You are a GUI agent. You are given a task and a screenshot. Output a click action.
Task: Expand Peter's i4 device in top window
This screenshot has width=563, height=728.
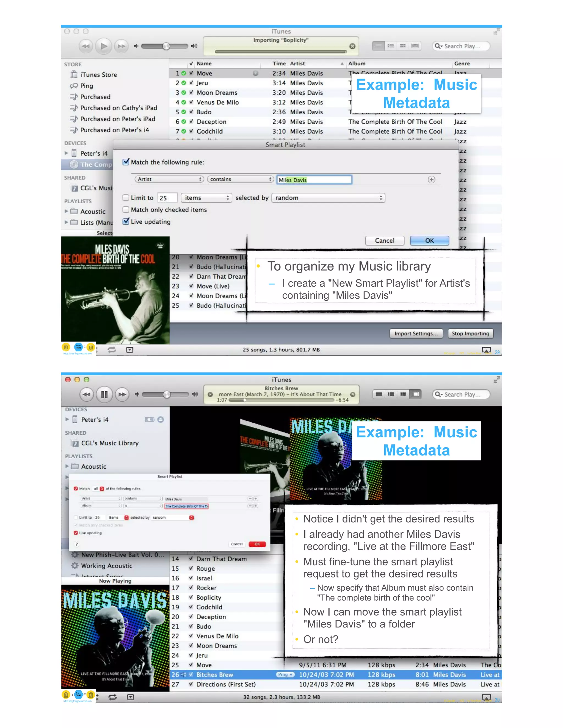(66, 153)
